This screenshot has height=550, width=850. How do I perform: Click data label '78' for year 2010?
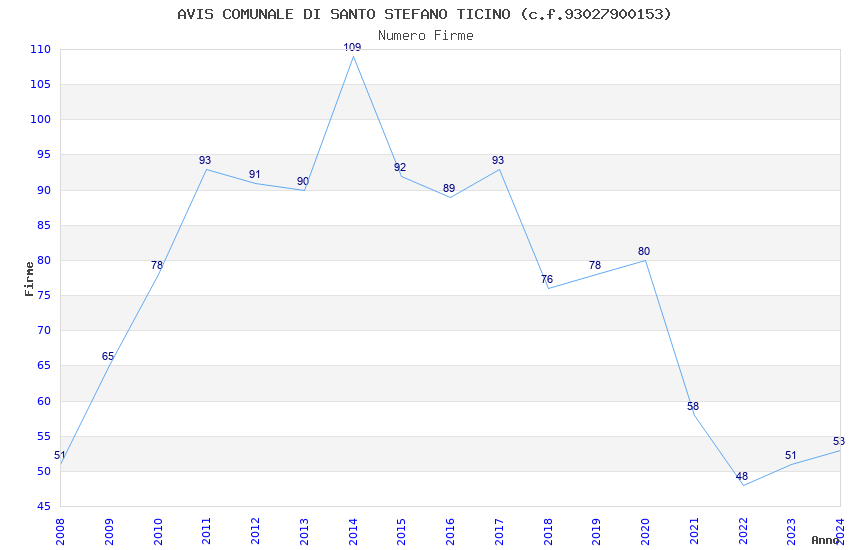point(157,265)
